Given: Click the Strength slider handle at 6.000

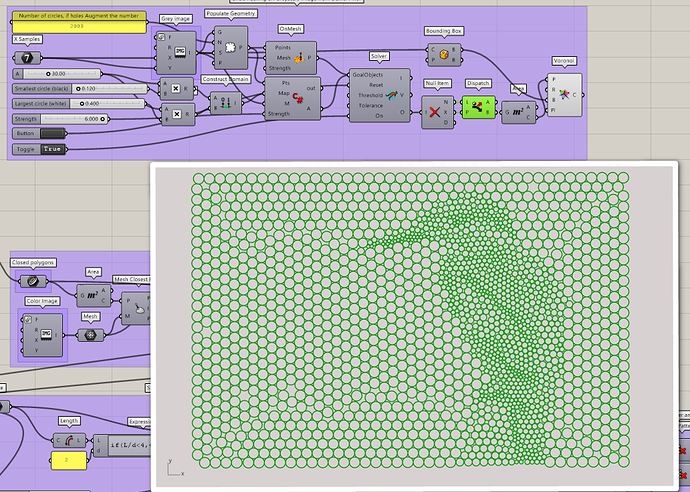Looking at the screenshot, I should (x=103, y=119).
